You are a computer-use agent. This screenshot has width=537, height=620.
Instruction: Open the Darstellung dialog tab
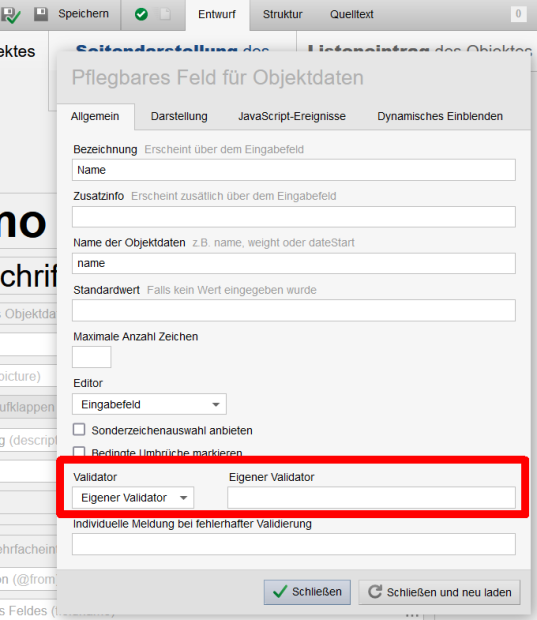[x=179, y=116]
